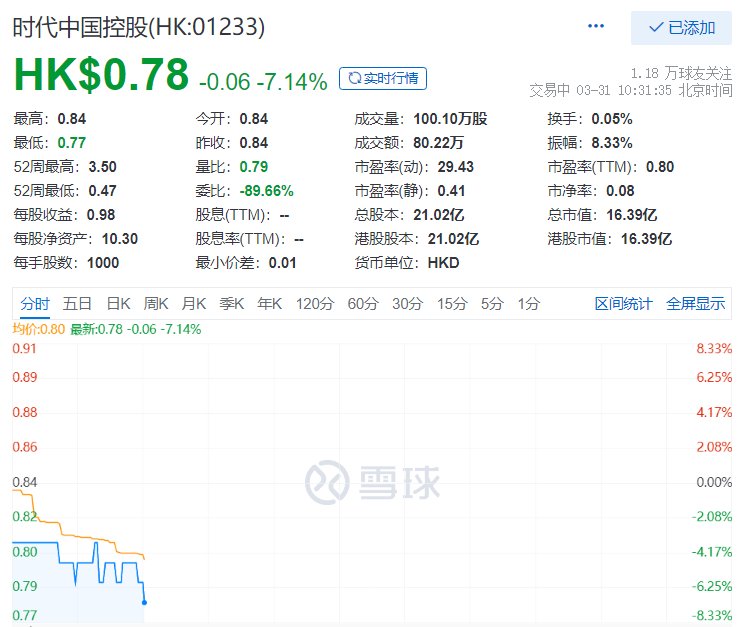The image size is (742, 627).
Task: Click the 市盈率(TTM) value 0.80
Action: [x=660, y=167]
